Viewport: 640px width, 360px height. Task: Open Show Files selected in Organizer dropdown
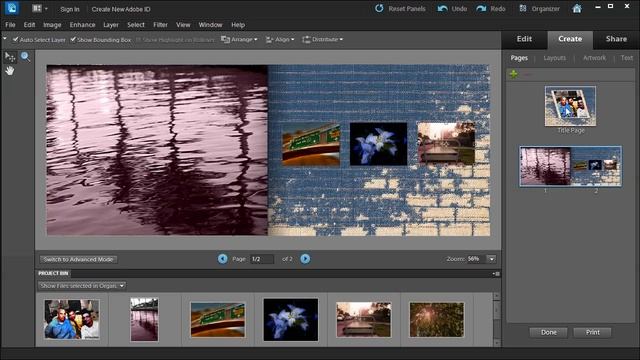pyautogui.click(x=82, y=286)
